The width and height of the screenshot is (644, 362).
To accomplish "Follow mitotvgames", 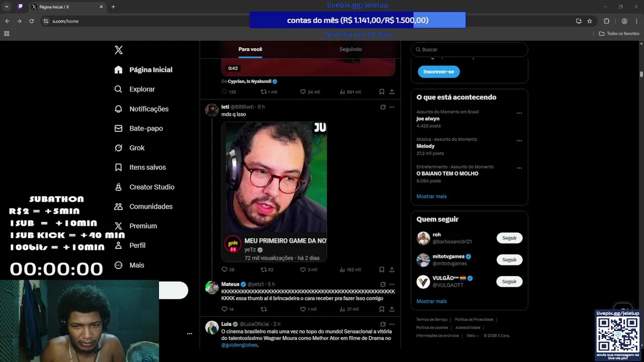I will [509, 259].
